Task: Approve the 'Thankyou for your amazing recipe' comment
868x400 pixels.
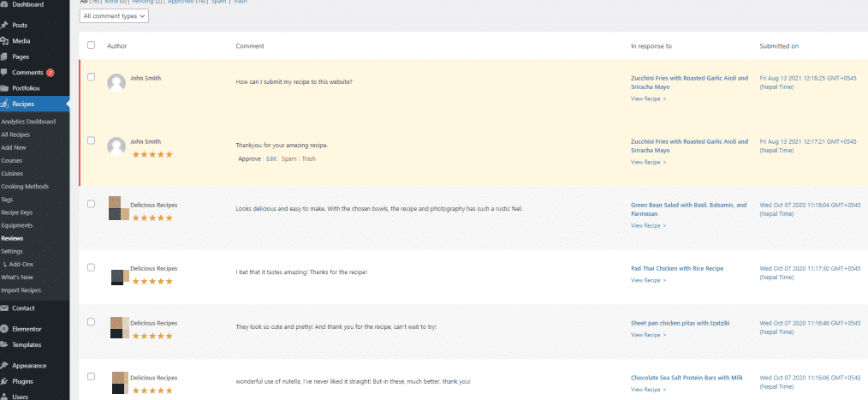Action: tap(249, 159)
